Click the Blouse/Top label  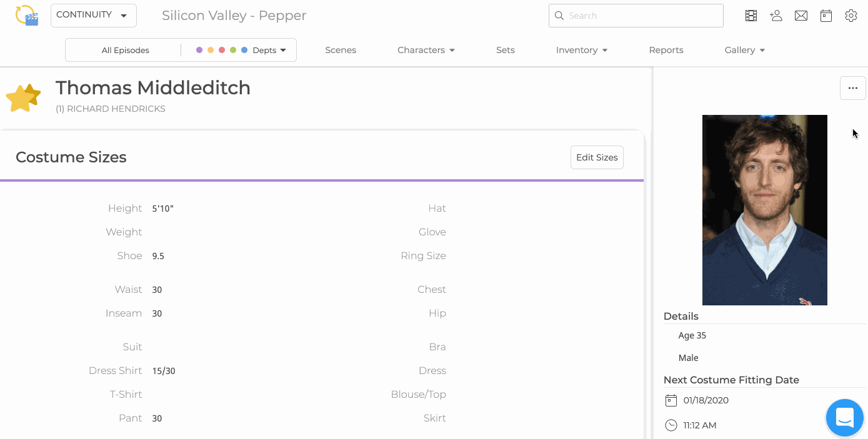tap(418, 394)
